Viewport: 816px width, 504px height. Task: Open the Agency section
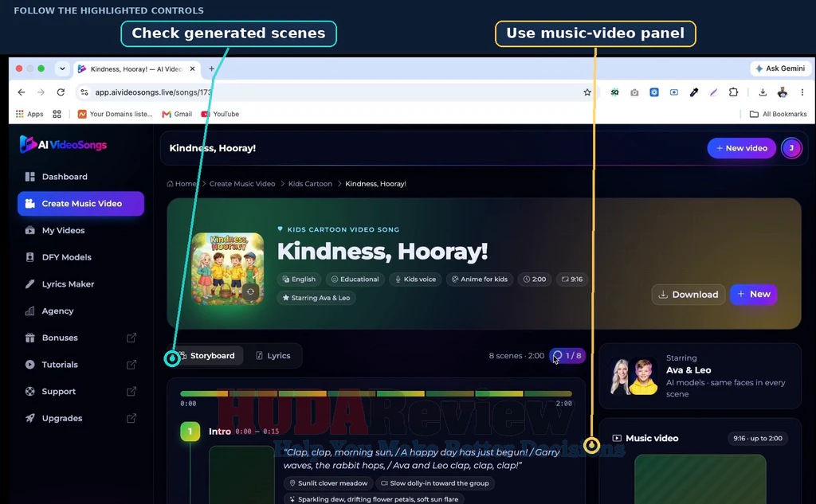pyautogui.click(x=49, y=311)
